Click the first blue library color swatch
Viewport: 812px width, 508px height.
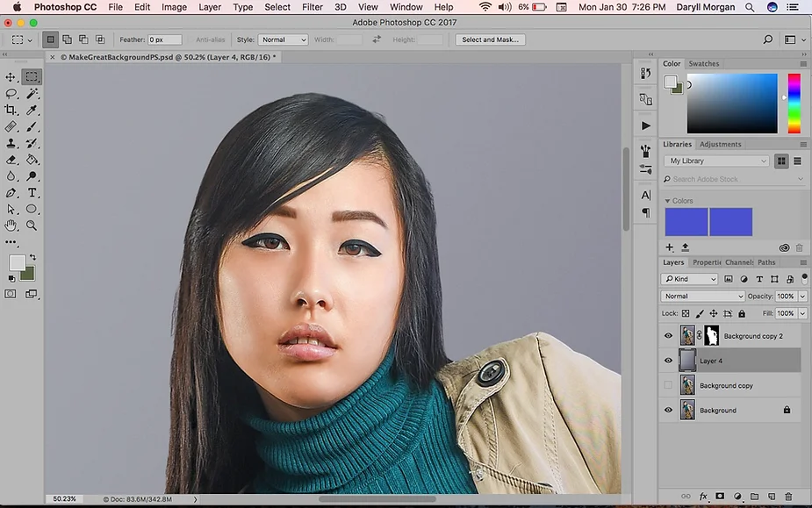pos(686,222)
